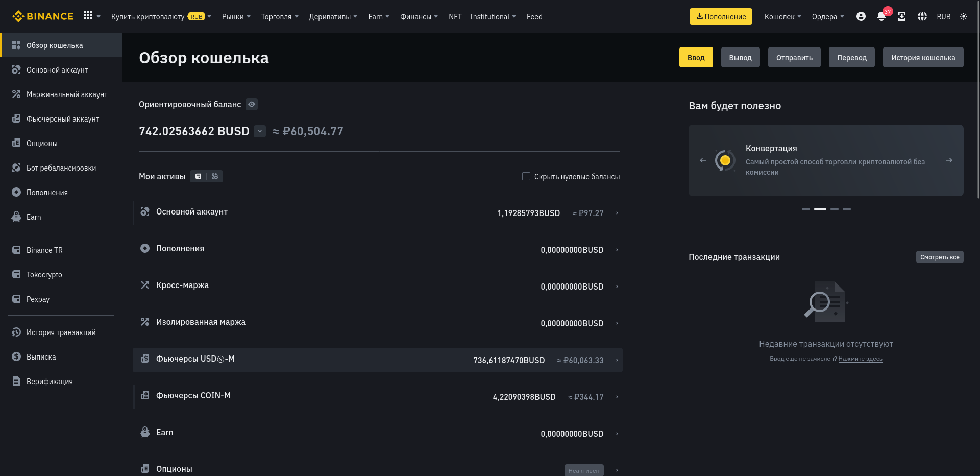Click the Фьючерсы COIN-M row icon
Screen dimensions: 980x476
(x=145, y=395)
